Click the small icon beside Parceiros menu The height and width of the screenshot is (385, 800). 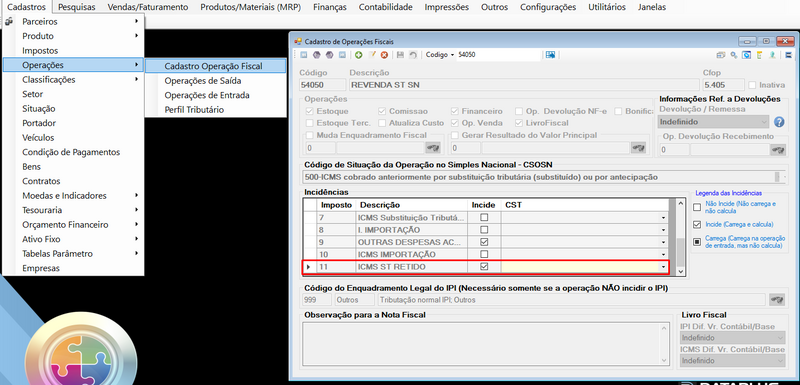(9, 21)
